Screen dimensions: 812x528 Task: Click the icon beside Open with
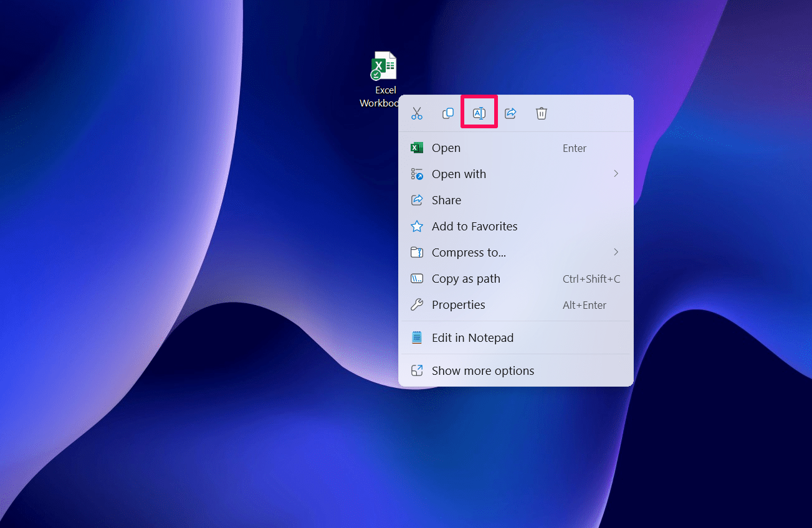click(417, 174)
